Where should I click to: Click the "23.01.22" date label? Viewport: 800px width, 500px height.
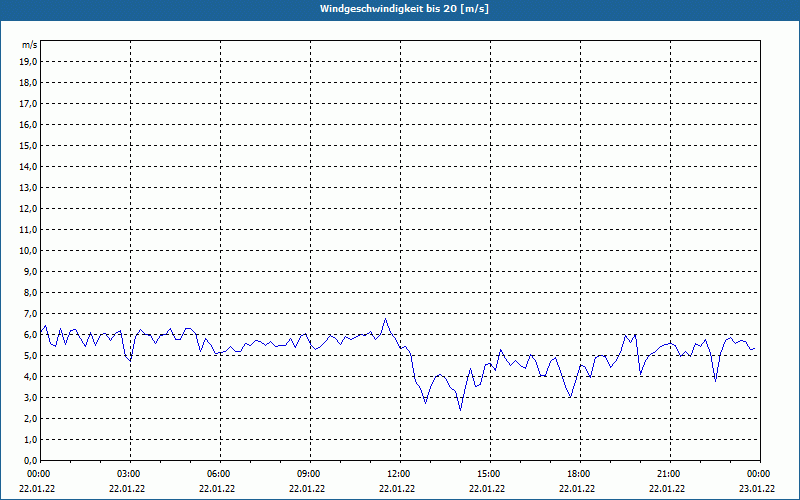tap(757, 489)
